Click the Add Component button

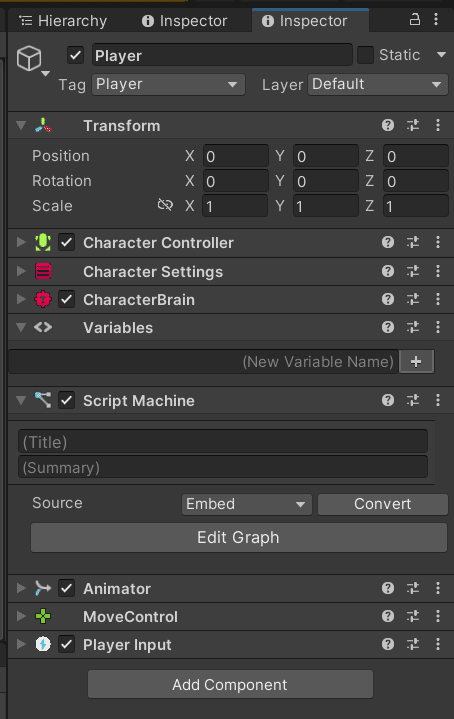click(x=230, y=684)
